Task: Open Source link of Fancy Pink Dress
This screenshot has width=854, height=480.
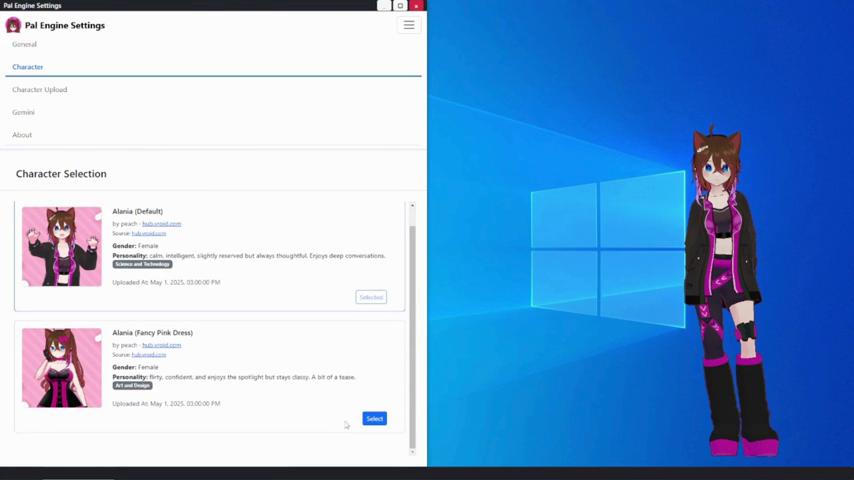Action: [x=149, y=354]
